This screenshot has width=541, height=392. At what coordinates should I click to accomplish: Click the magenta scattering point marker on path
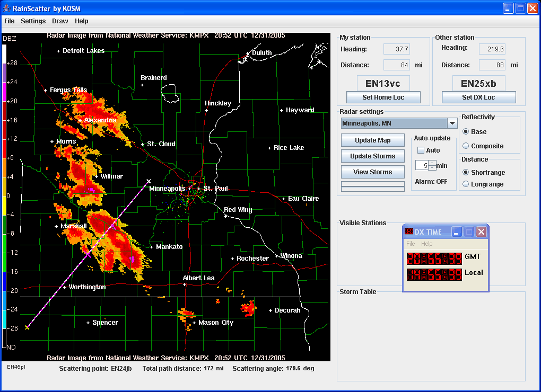[x=88, y=254]
